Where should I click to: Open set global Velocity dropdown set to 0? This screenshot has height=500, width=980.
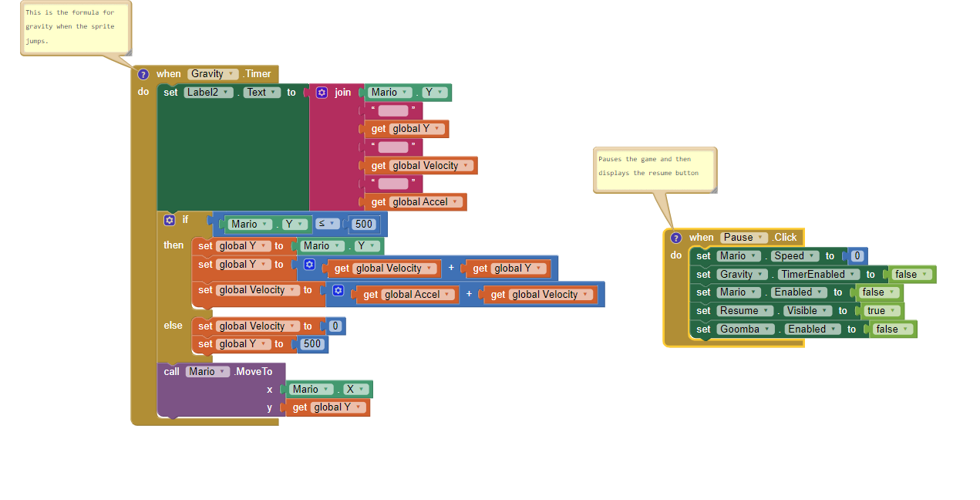pyautogui.click(x=258, y=326)
